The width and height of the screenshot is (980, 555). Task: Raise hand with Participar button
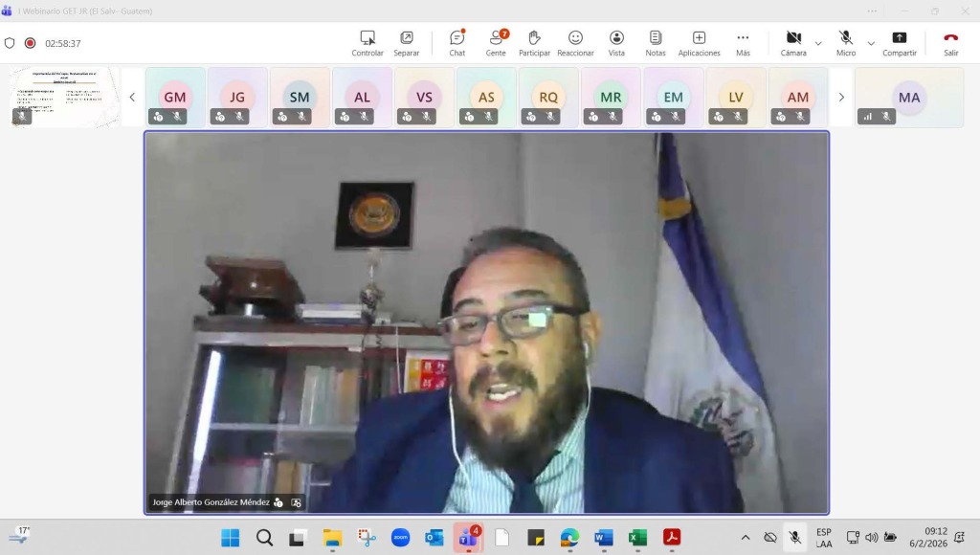point(534,43)
